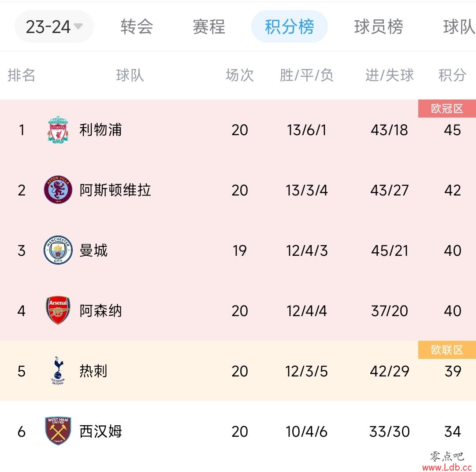476x472 pixels.
Task: Open the 23-24 season dropdown
Action: [x=54, y=27]
